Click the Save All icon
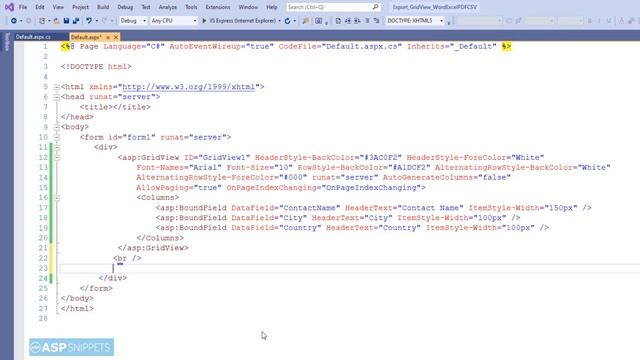 tap(76, 21)
